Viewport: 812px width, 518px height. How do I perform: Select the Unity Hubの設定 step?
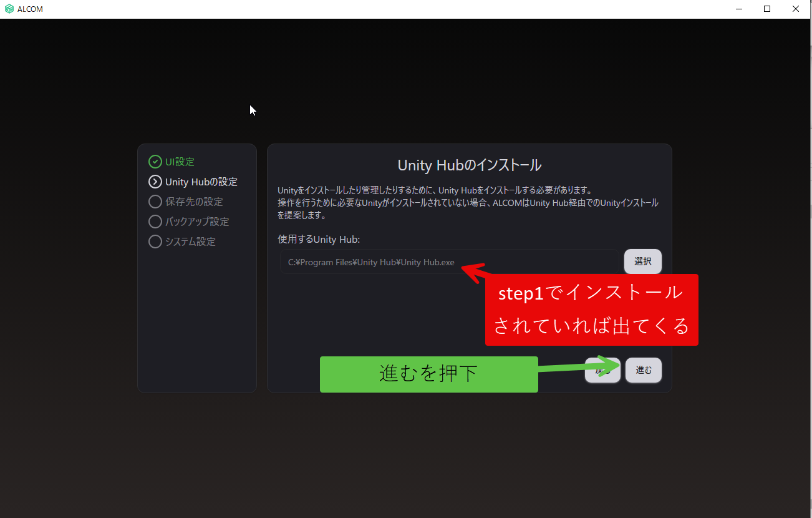201,182
